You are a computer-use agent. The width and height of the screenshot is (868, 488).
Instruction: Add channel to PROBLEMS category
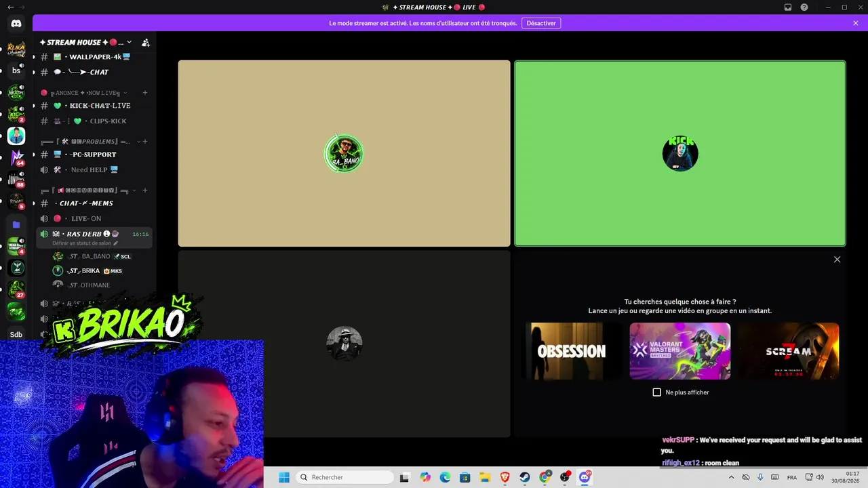pos(144,142)
